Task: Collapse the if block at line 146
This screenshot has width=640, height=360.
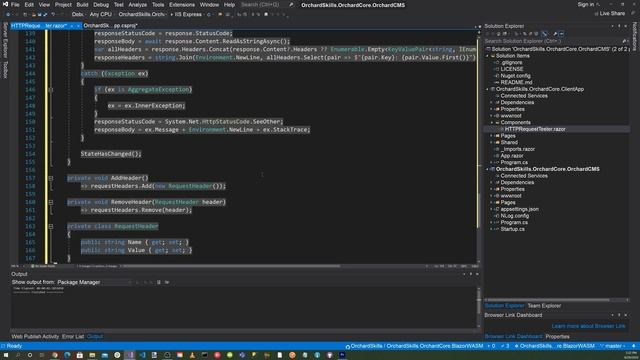Action: click(x=51, y=89)
